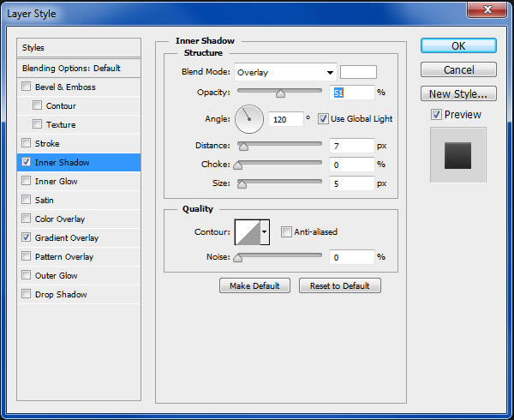The image size is (514, 420).
Task: Select the Stroke entry label
Action: (x=47, y=143)
